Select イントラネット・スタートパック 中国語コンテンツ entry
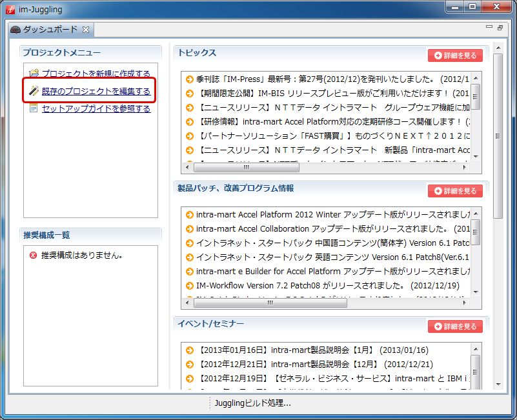The width and height of the screenshot is (517, 420). tap(333, 243)
